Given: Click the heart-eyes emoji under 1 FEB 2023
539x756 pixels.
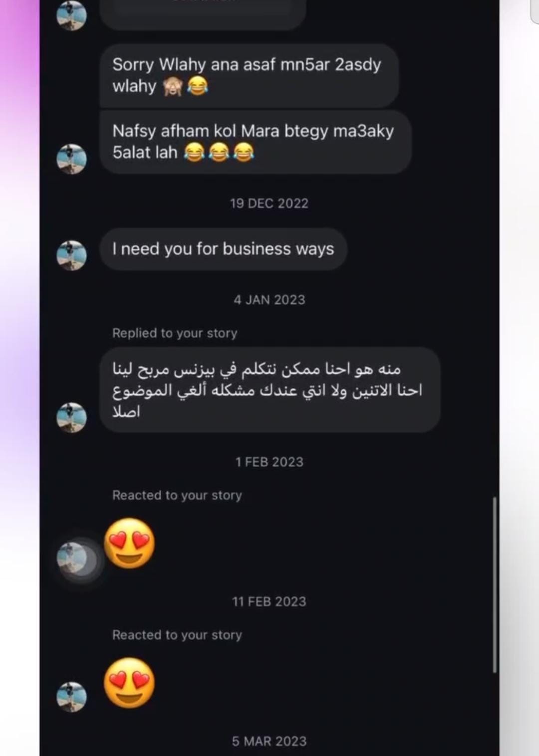Looking at the screenshot, I should click(129, 544).
